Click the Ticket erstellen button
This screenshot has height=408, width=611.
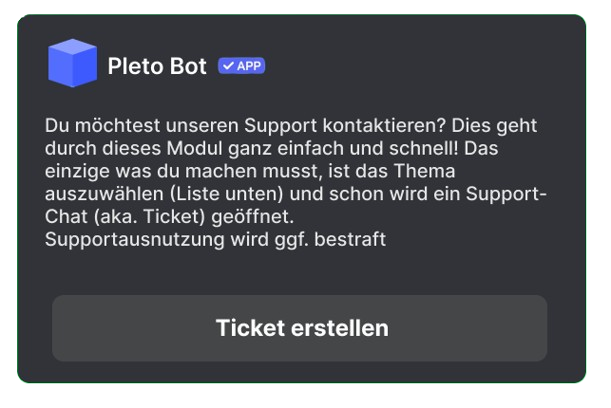[299, 328]
